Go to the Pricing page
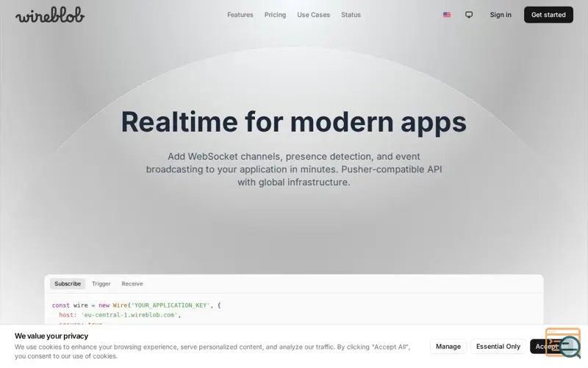 pyautogui.click(x=275, y=15)
